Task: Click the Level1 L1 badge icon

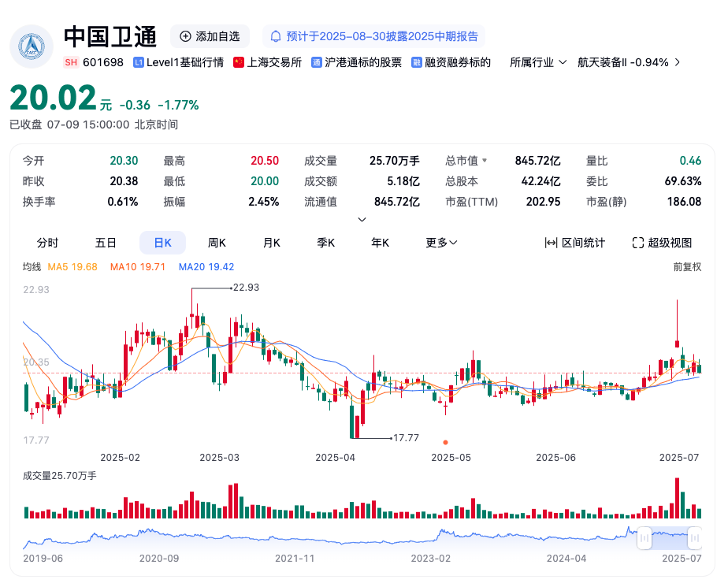Action: tap(139, 62)
